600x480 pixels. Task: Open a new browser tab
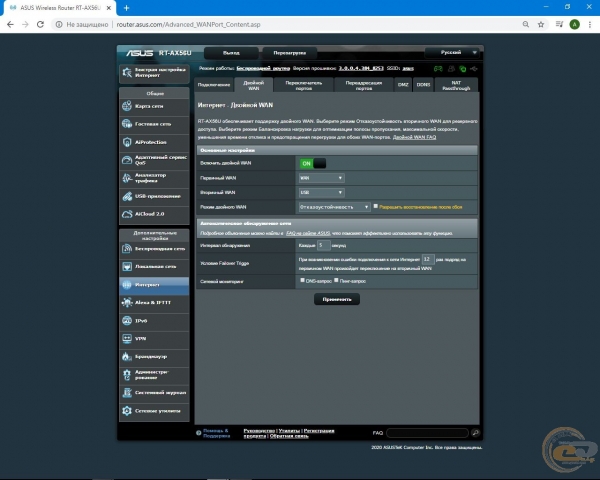click(126, 8)
